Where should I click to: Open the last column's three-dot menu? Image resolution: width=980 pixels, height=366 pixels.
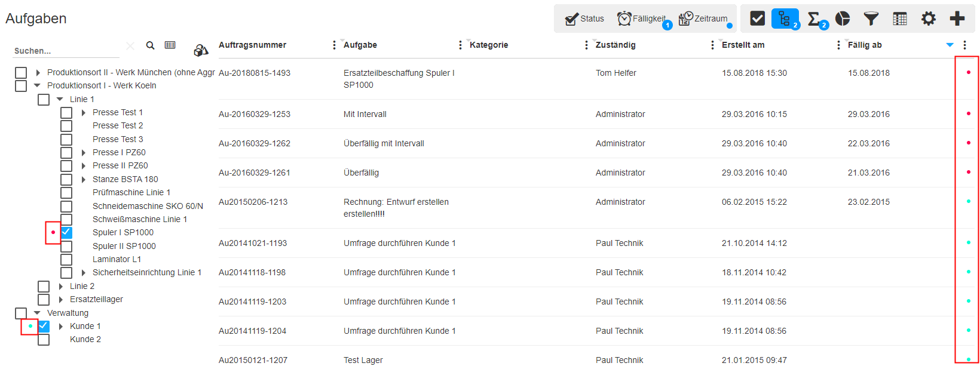tap(964, 45)
